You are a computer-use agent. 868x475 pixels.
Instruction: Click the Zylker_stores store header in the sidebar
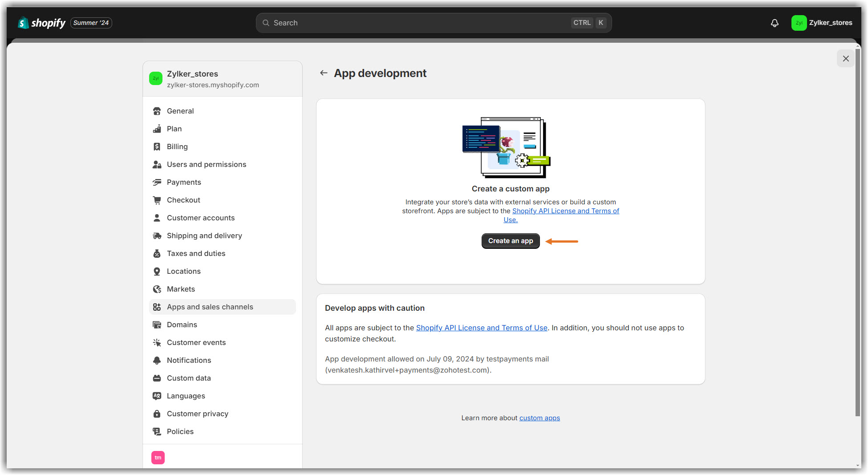[x=223, y=79]
